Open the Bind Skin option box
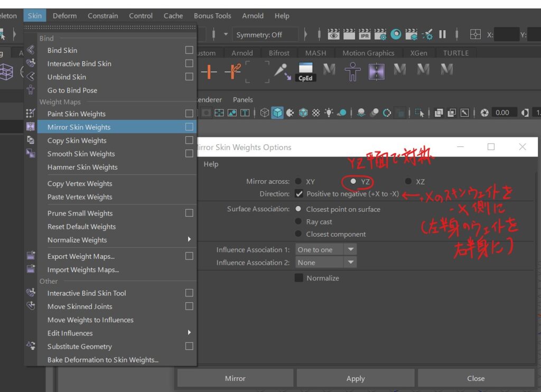Image resolution: width=541 pixels, height=392 pixels. [189, 50]
